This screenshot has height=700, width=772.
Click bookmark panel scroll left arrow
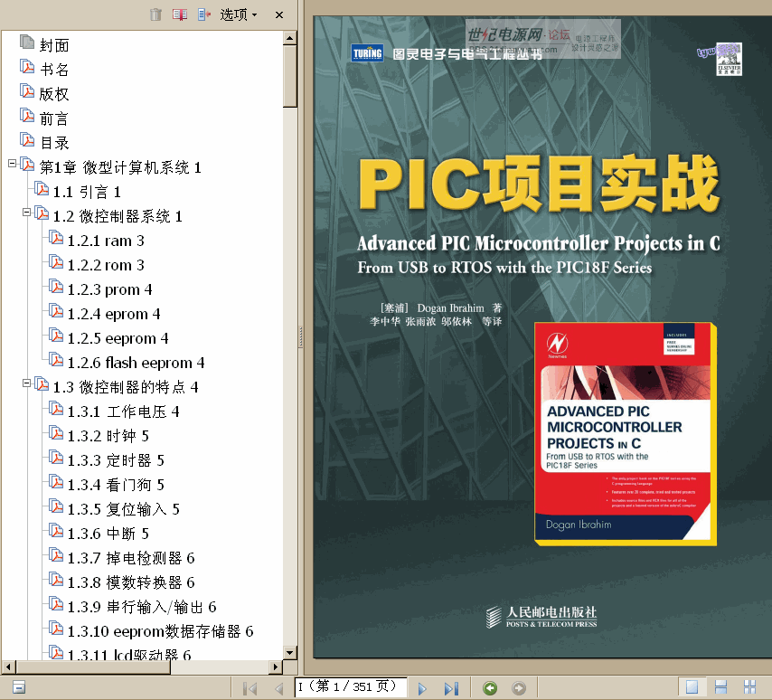click(x=8, y=667)
